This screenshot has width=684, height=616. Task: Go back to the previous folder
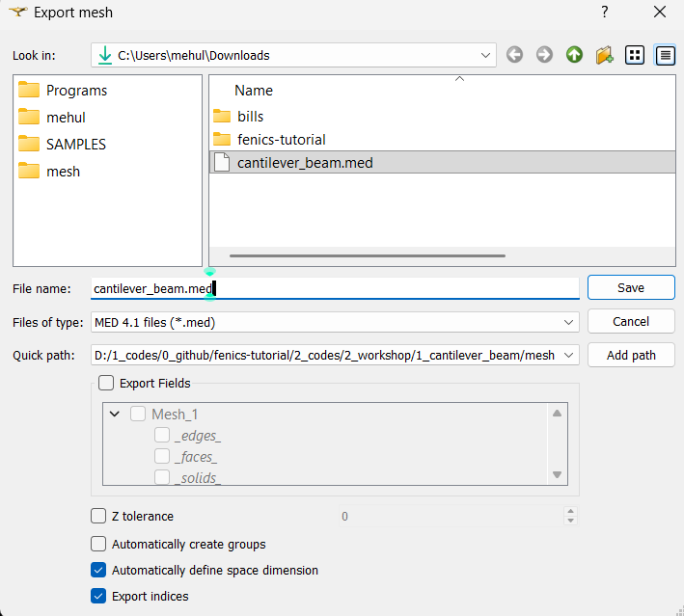(x=515, y=55)
